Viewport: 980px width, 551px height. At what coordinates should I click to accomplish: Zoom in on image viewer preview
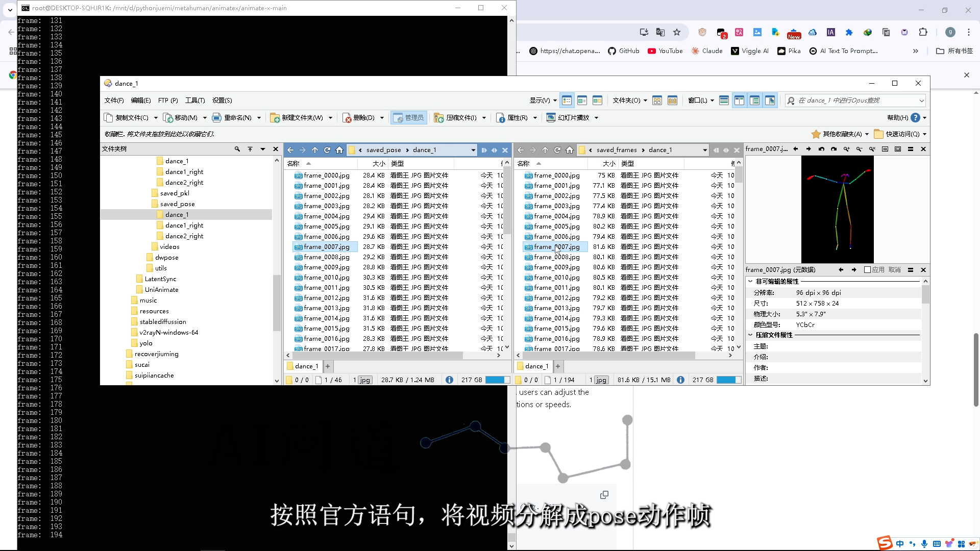point(846,149)
